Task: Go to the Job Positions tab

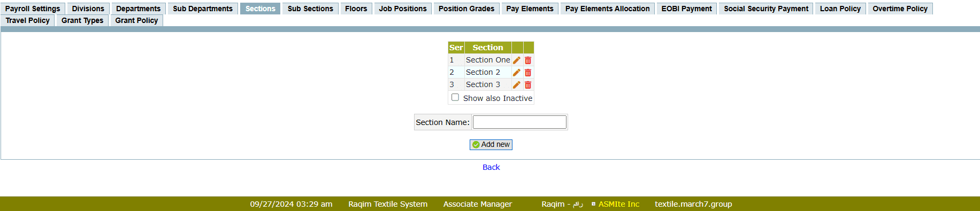Action: click(x=403, y=9)
